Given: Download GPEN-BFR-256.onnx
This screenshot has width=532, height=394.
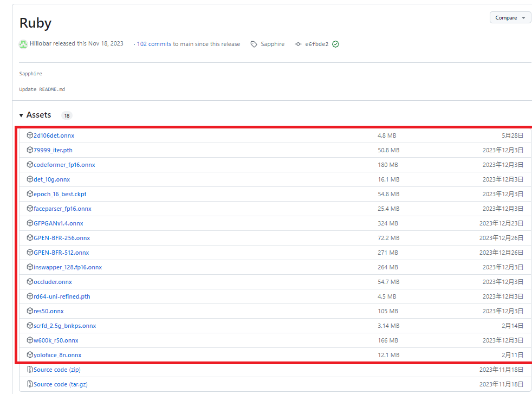Looking at the screenshot, I should click(x=62, y=237).
